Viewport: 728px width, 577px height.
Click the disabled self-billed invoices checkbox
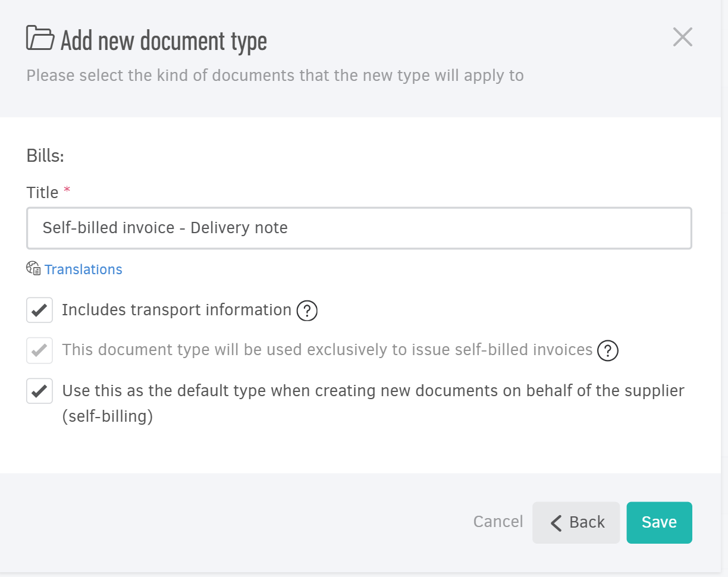[x=39, y=350]
